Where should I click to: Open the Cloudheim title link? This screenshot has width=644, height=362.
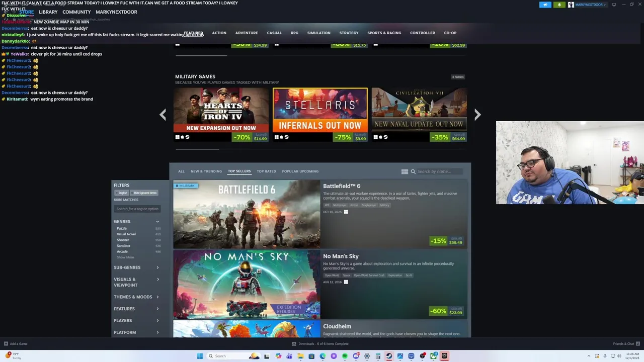(337, 326)
